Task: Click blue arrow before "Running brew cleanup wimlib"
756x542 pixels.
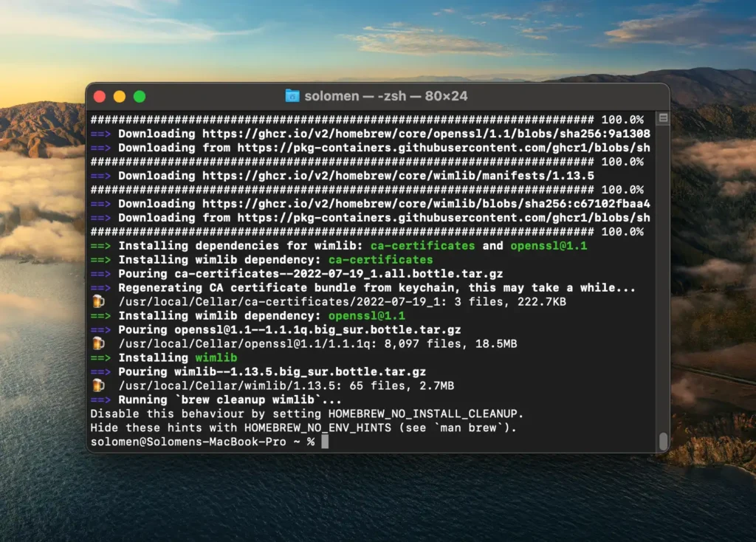Action: 100,399
